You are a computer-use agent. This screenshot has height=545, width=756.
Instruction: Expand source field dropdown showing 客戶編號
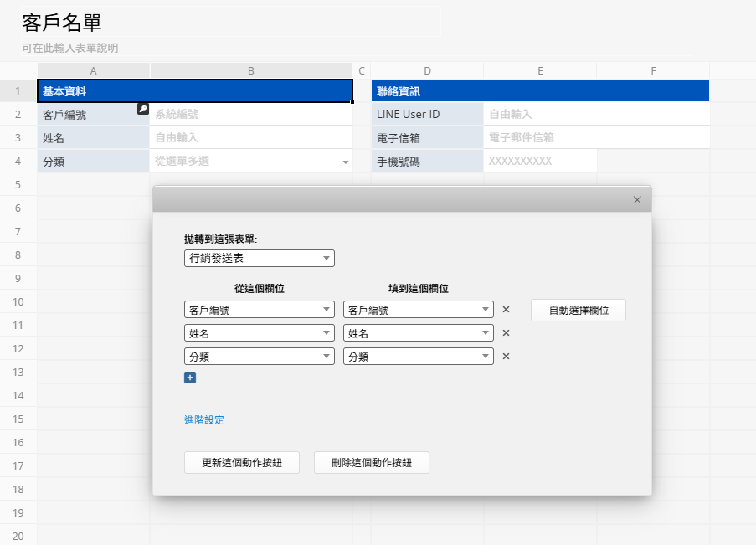pyautogui.click(x=259, y=310)
